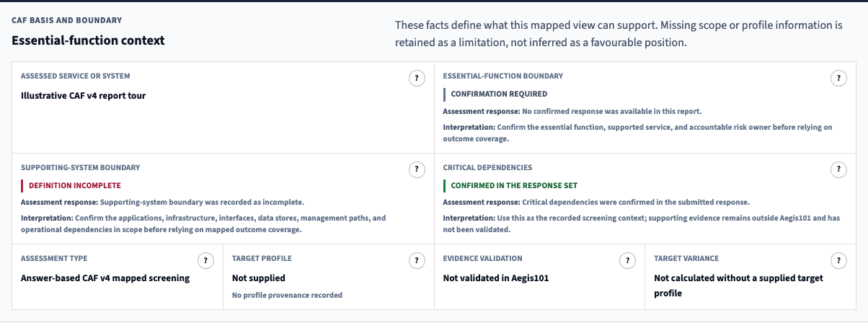
Task: Click the 'ASSESSMENT TYPE' label
Action: point(54,258)
